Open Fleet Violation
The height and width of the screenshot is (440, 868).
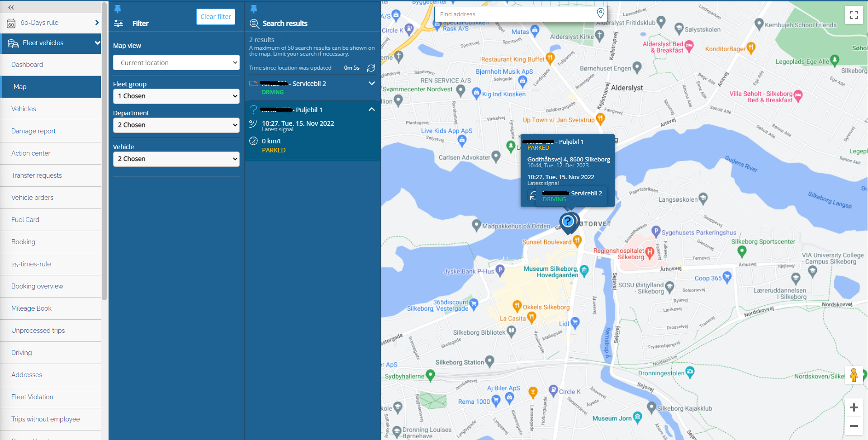pos(51,397)
